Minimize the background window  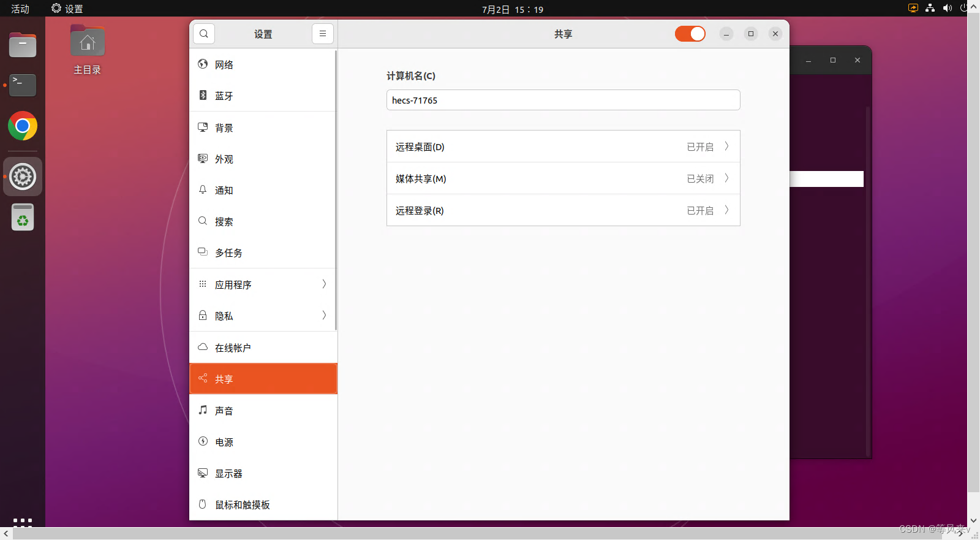pyautogui.click(x=809, y=60)
